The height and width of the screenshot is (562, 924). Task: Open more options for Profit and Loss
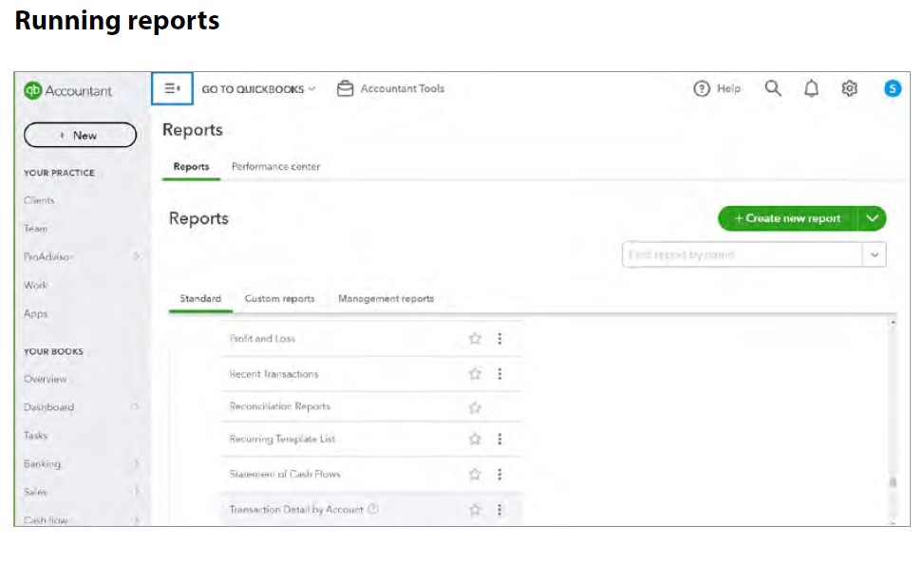coord(500,339)
